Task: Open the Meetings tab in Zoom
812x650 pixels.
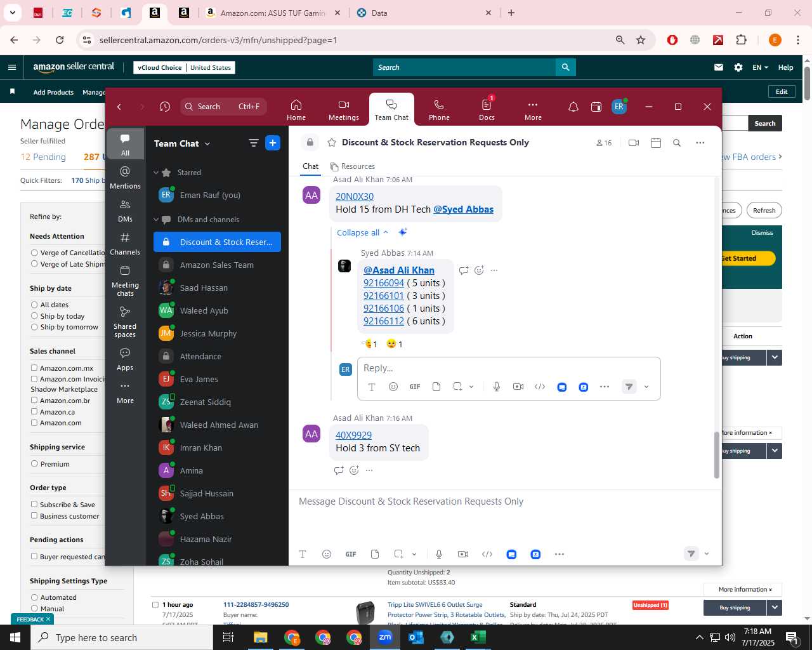Action: click(x=343, y=110)
